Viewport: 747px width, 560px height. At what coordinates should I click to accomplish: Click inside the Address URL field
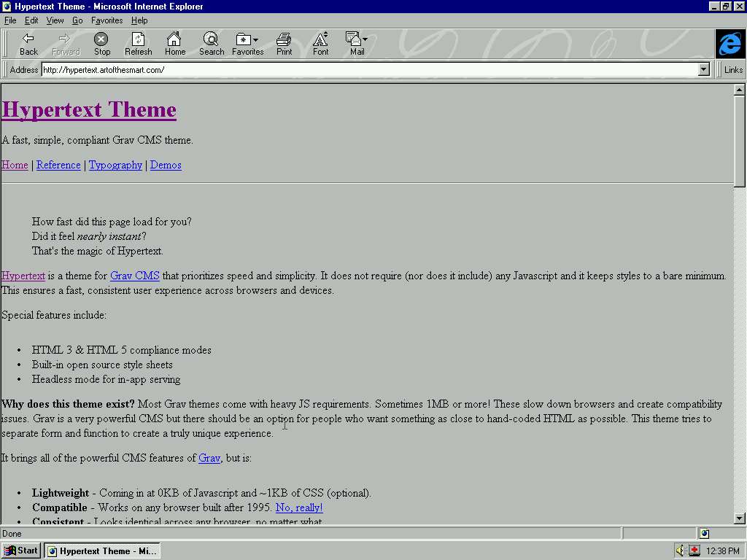click(365, 70)
